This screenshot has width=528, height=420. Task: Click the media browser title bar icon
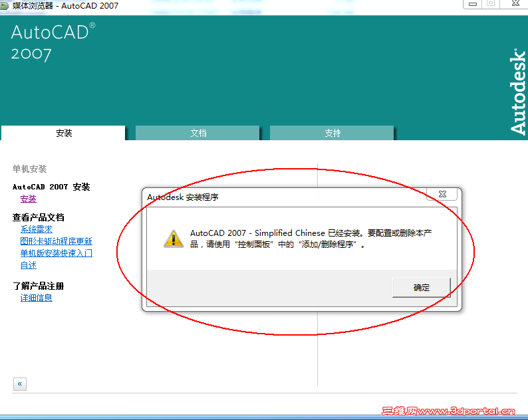point(4,6)
